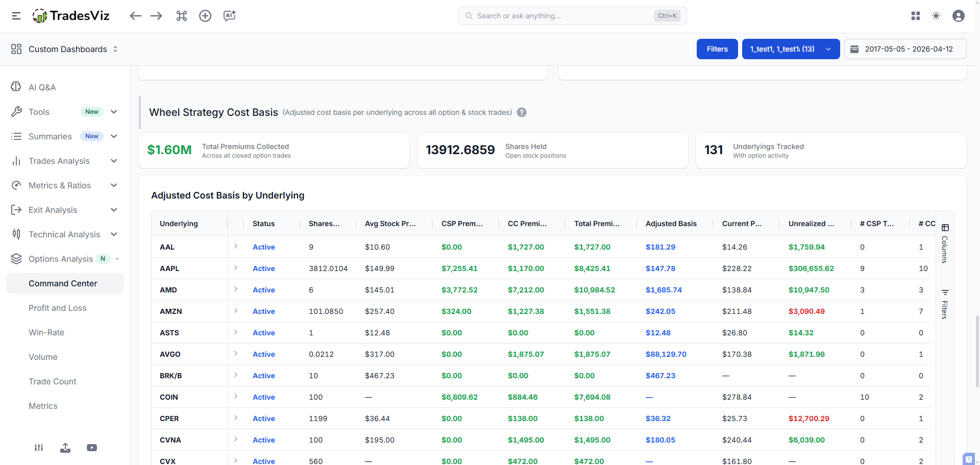Viewport: 980px width, 465px height.
Task: Toggle the light/dark theme sun icon
Action: coord(936,16)
